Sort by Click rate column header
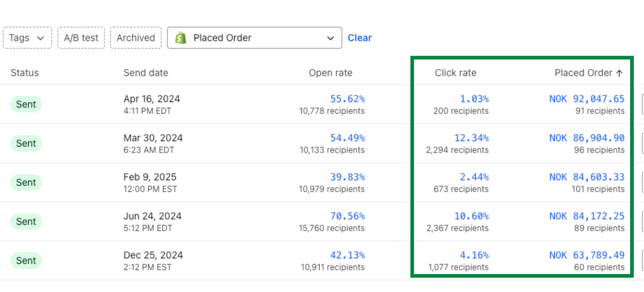 pyautogui.click(x=455, y=73)
